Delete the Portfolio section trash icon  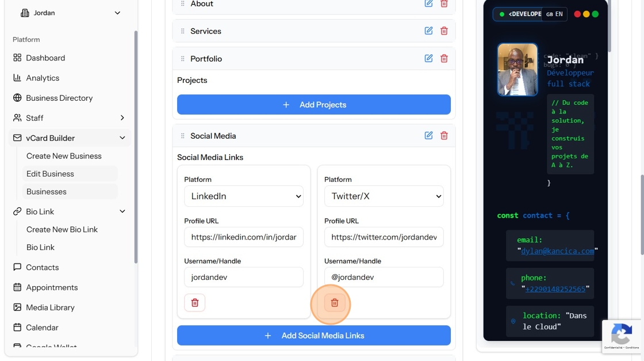[x=444, y=58]
